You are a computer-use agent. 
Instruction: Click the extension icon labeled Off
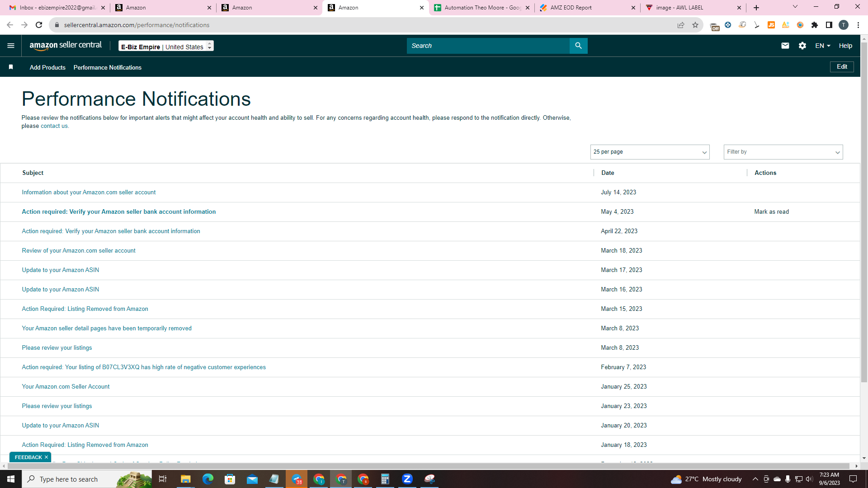(x=714, y=26)
